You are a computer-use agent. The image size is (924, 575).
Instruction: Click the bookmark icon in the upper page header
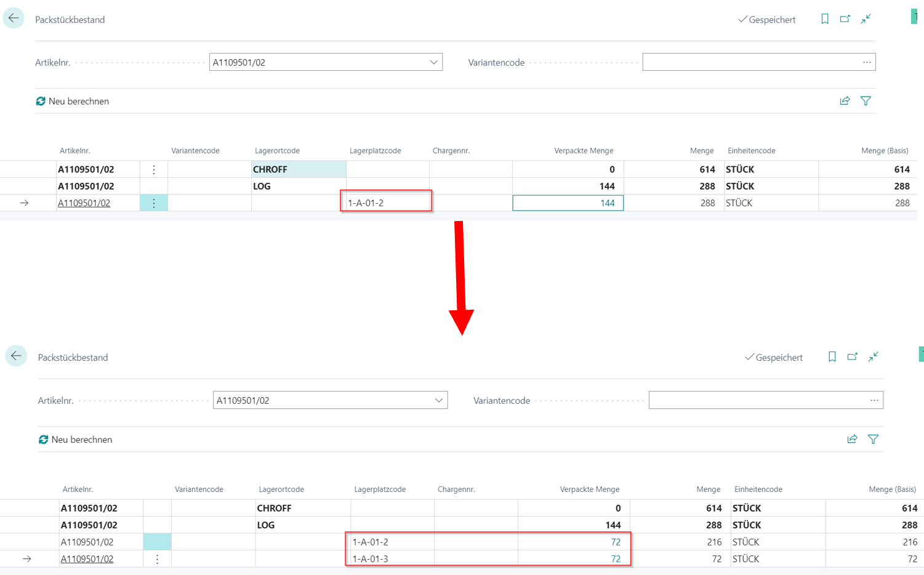pos(825,19)
